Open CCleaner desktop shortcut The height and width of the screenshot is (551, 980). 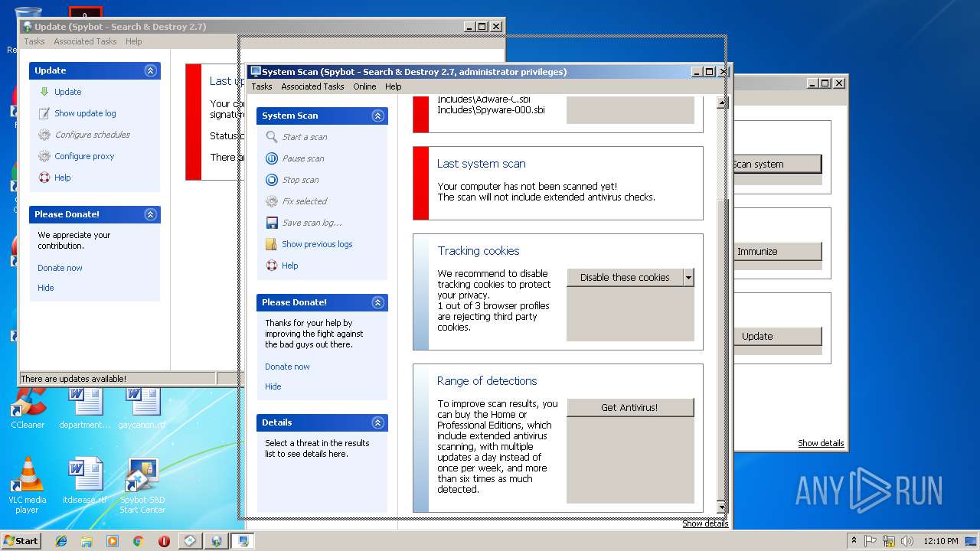[x=28, y=408]
